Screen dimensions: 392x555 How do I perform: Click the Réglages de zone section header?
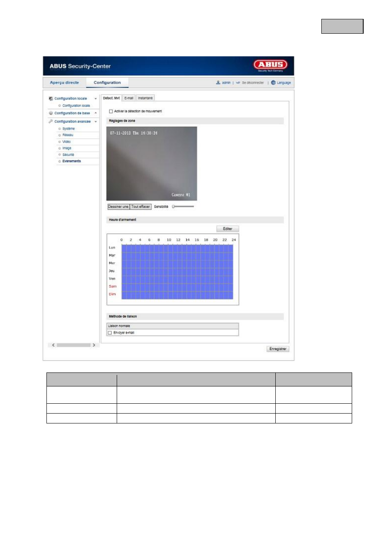196,121
